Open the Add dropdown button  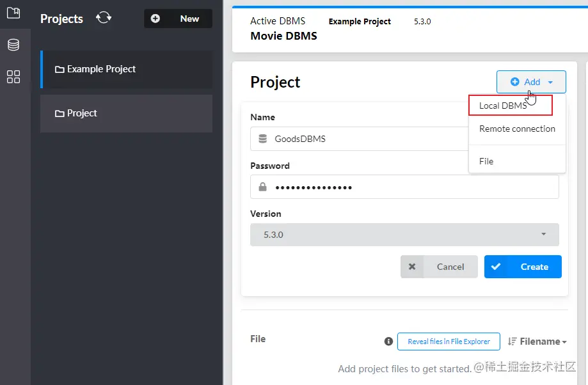click(x=531, y=82)
